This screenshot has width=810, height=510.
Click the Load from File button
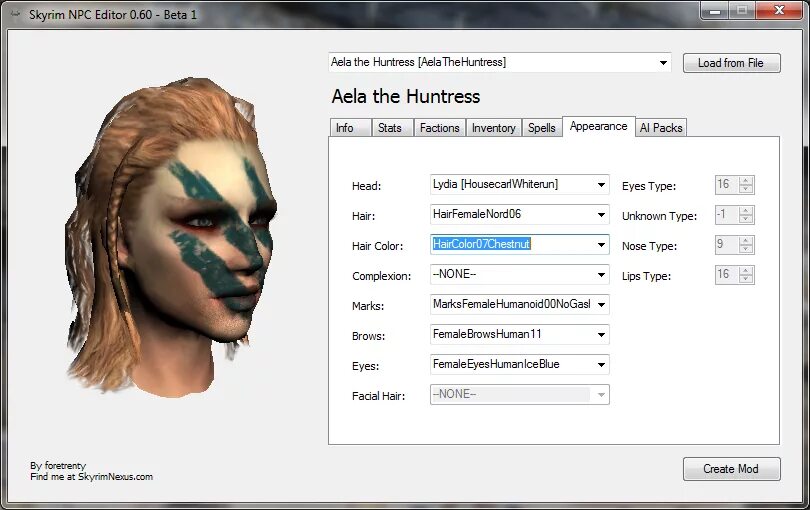coord(731,63)
